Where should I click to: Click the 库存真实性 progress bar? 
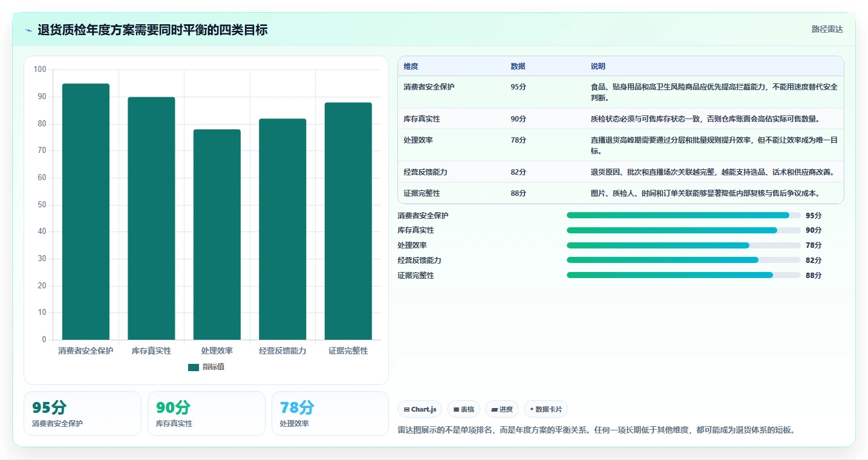[684, 230]
